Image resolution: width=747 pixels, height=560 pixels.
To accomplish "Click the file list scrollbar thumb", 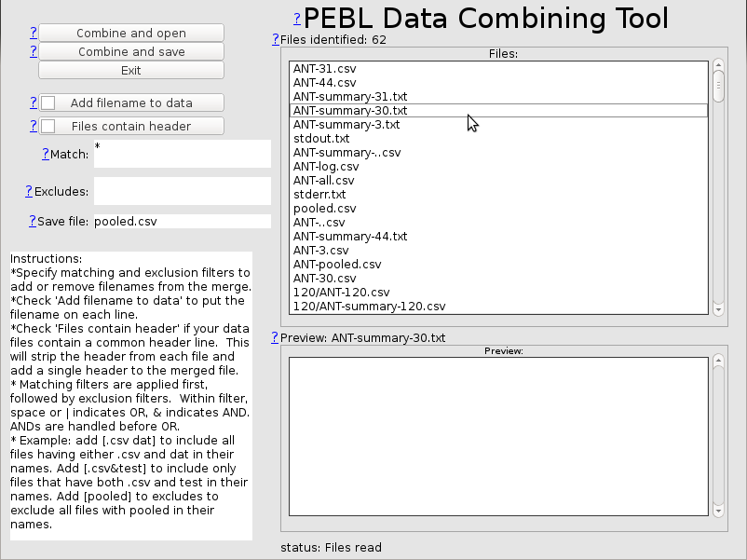I will pos(718,86).
